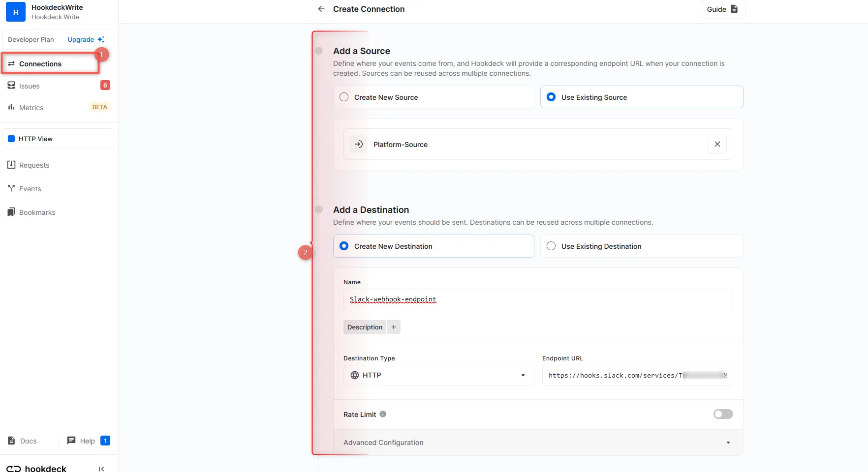Switch view using HTTP View selector
The width and height of the screenshot is (868, 472).
pos(58,139)
